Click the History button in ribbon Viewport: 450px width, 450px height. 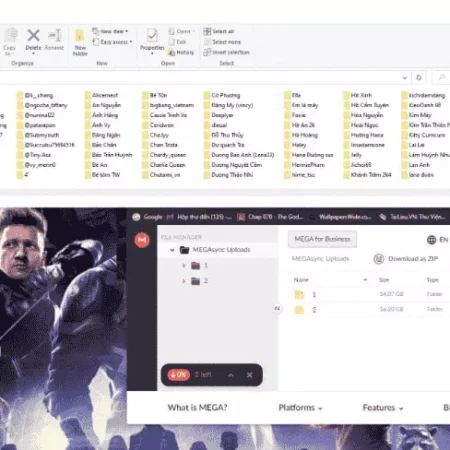coord(181,53)
